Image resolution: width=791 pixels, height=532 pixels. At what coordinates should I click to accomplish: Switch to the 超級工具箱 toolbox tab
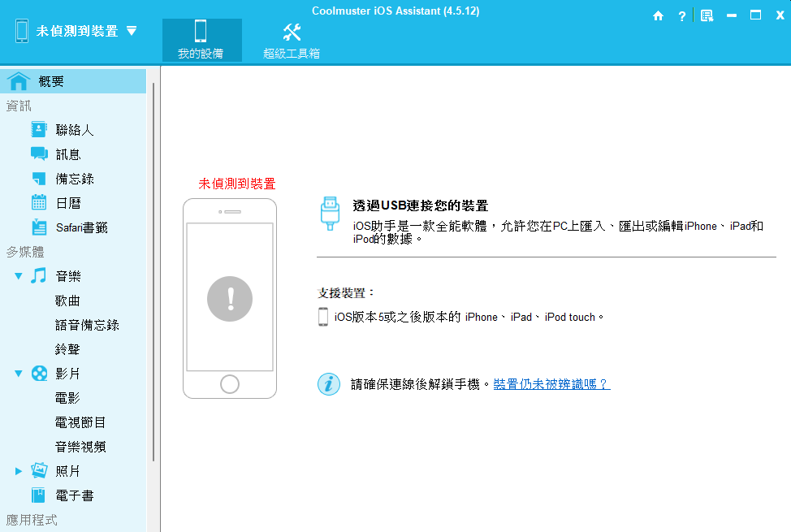pyautogui.click(x=292, y=40)
